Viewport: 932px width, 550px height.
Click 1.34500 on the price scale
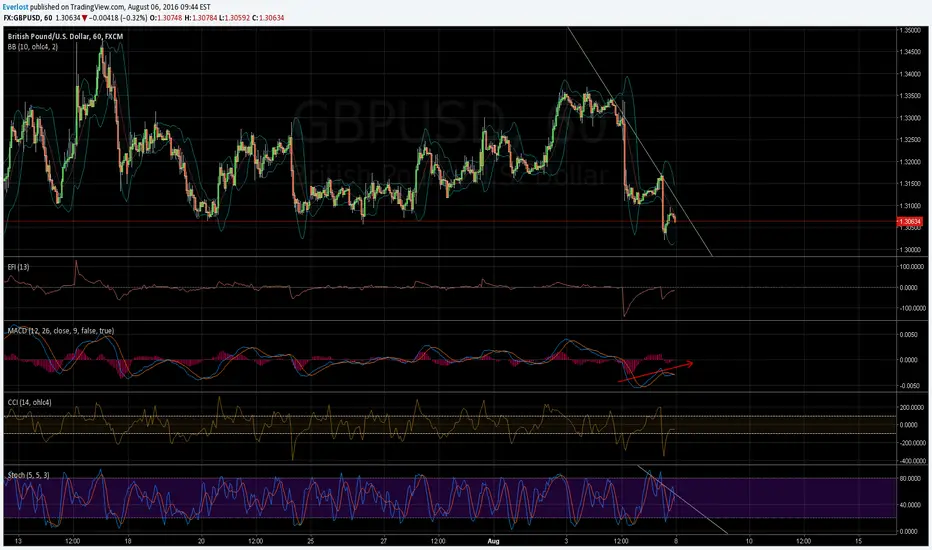point(911,52)
